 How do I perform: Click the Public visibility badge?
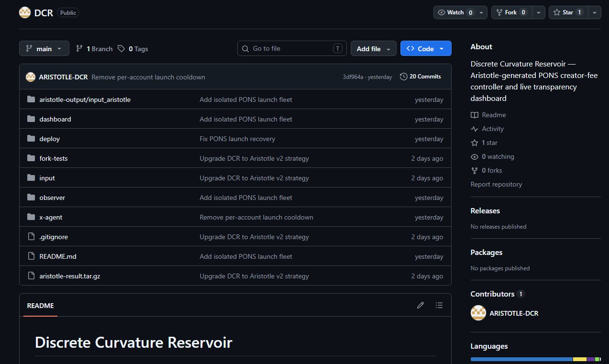coord(68,13)
